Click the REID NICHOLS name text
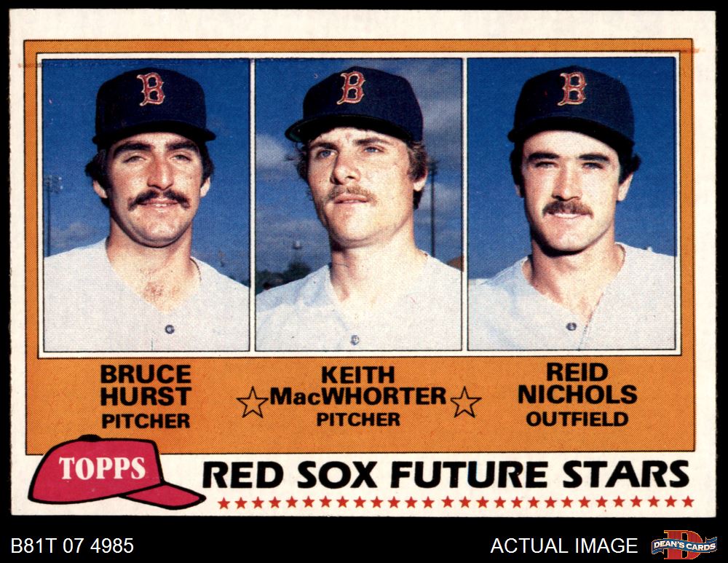The height and width of the screenshot is (563, 728). pyautogui.click(x=577, y=384)
